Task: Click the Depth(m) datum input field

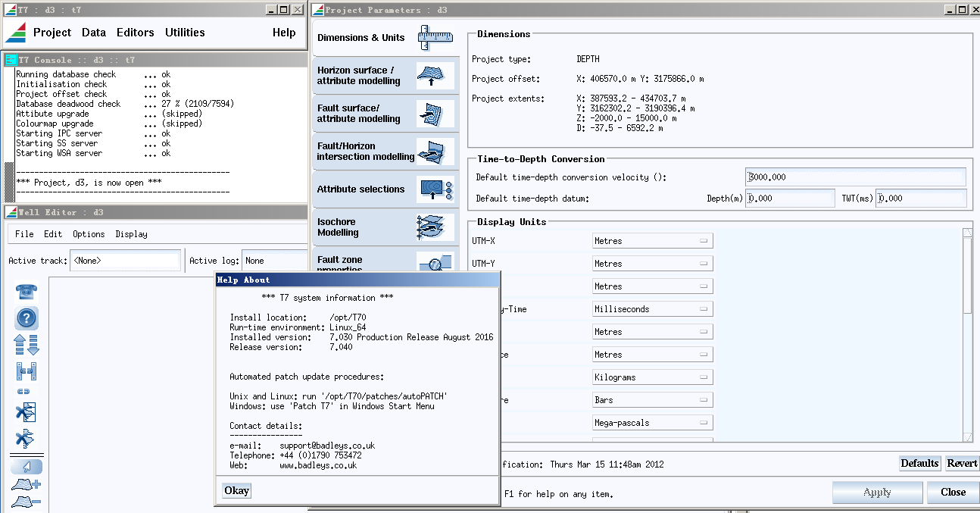Action: click(x=791, y=199)
